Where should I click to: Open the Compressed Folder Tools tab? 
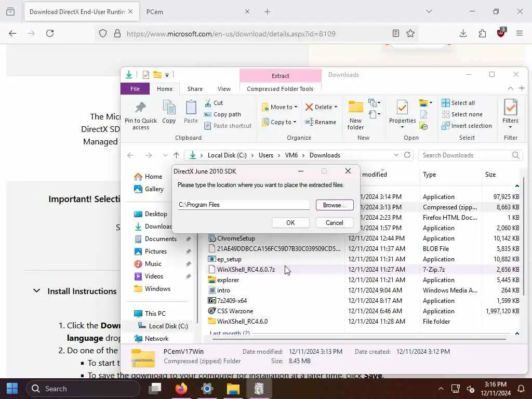coord(280,88)
